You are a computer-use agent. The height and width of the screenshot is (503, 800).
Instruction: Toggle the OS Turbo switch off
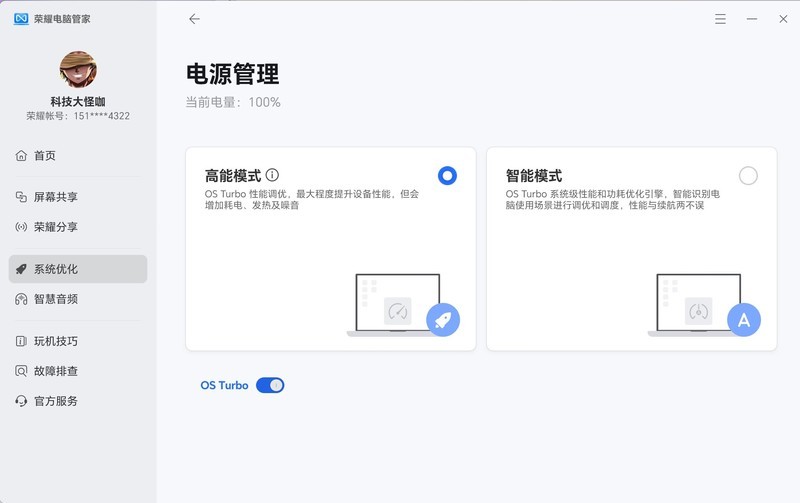tap(270, 385)
